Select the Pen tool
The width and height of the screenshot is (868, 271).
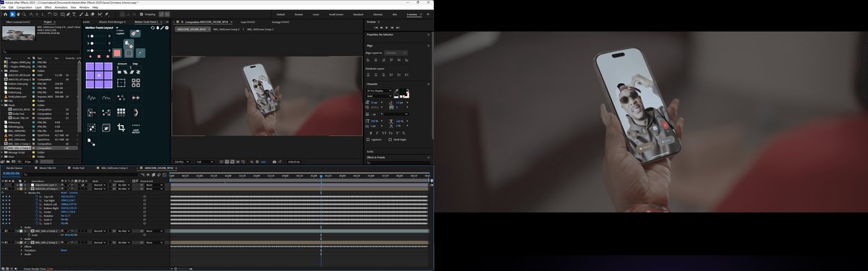(x=68, y=14)
